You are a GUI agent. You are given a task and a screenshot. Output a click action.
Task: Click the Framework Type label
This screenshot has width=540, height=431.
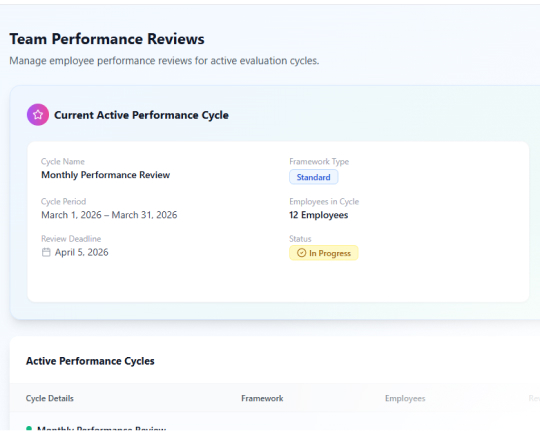click(319, 162)
